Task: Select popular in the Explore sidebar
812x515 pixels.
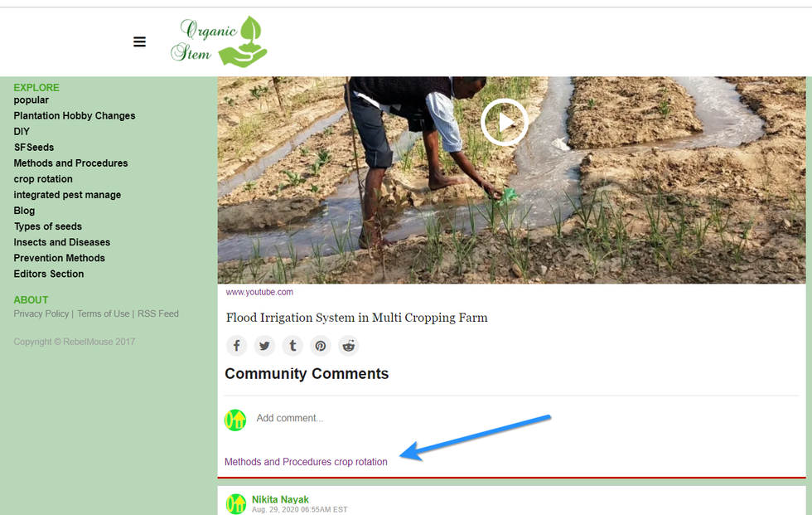Action: tap(31, 100)
